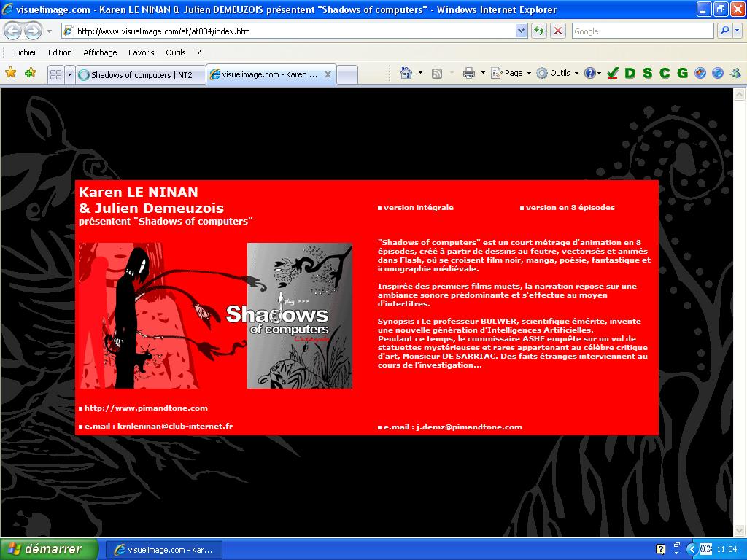This screenshot has height=560, width=747.
Task: Click the address bar URL field
Action: point(289,31)
